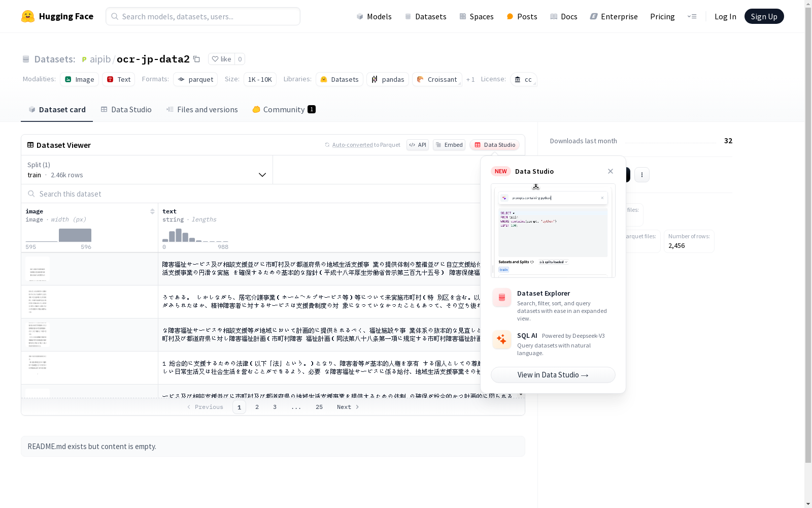
Task: Click the Data Studio viewer button
Action: [494, 145]
